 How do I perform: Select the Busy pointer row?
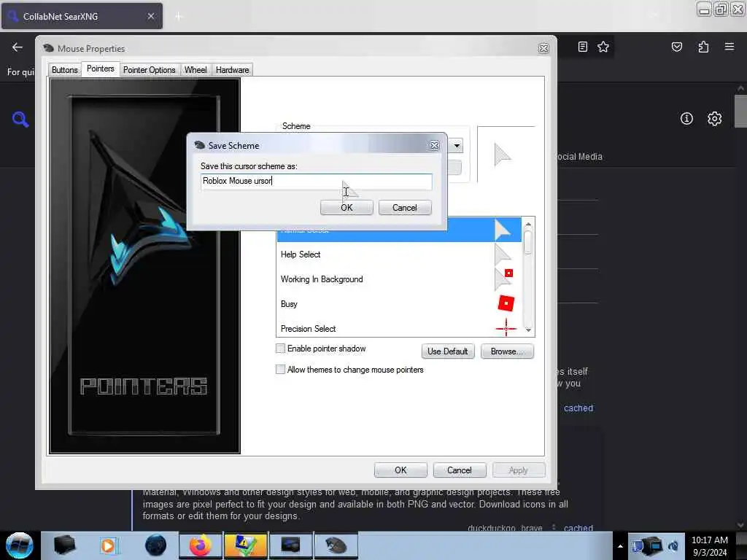[x=398, y=304]
